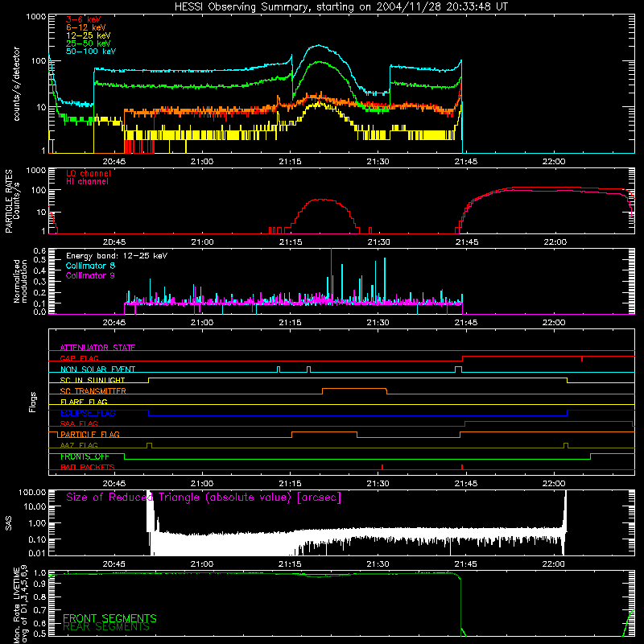Click the '22:00' time label under SAS panel
The width and height of the screenshot is (644, 644).
click(553, 564)
